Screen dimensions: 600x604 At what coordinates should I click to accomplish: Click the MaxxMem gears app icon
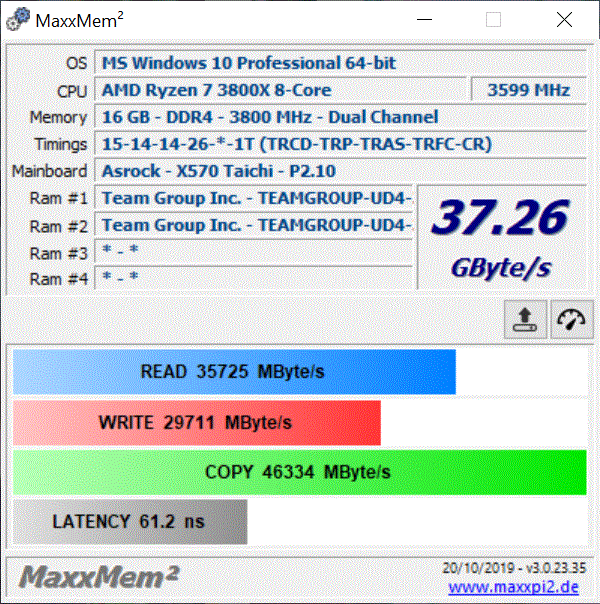point(18,19)
